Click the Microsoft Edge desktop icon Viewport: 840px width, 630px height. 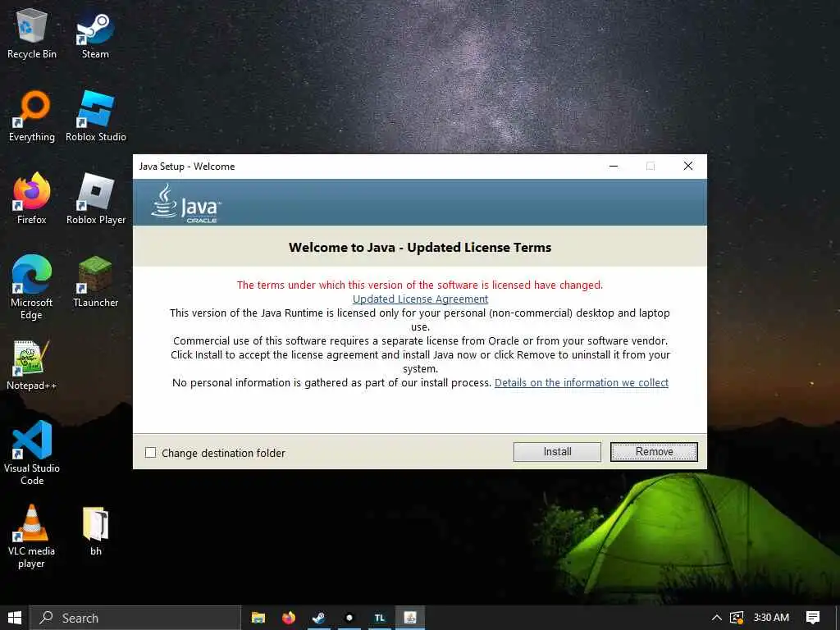coord(32,287)
